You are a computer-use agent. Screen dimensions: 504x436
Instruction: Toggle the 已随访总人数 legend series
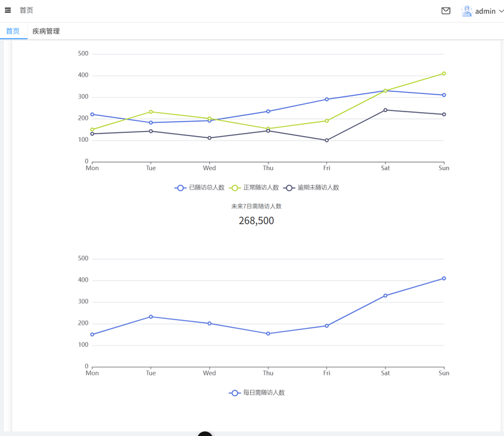[199, 188]
